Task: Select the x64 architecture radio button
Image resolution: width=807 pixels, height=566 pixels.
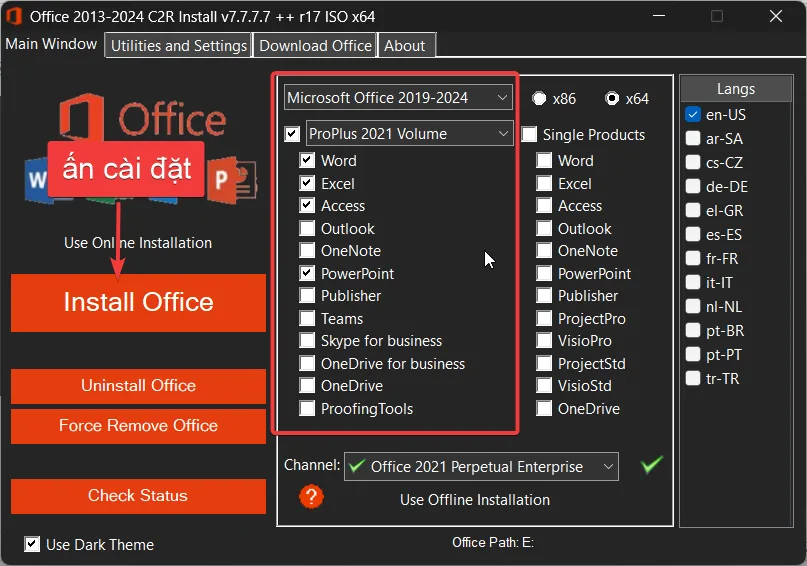Action: coord(612,98)
